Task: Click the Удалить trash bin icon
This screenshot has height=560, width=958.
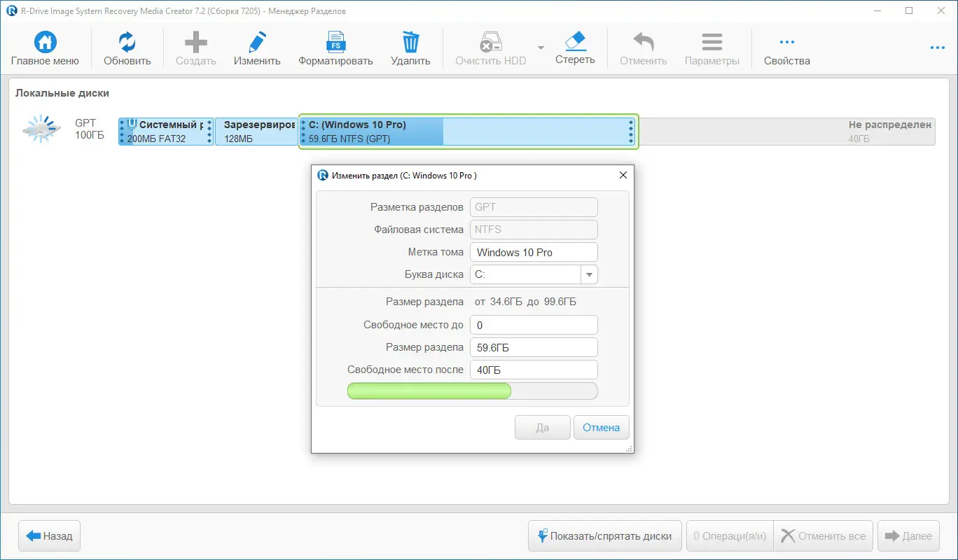Action: (410, 42)
